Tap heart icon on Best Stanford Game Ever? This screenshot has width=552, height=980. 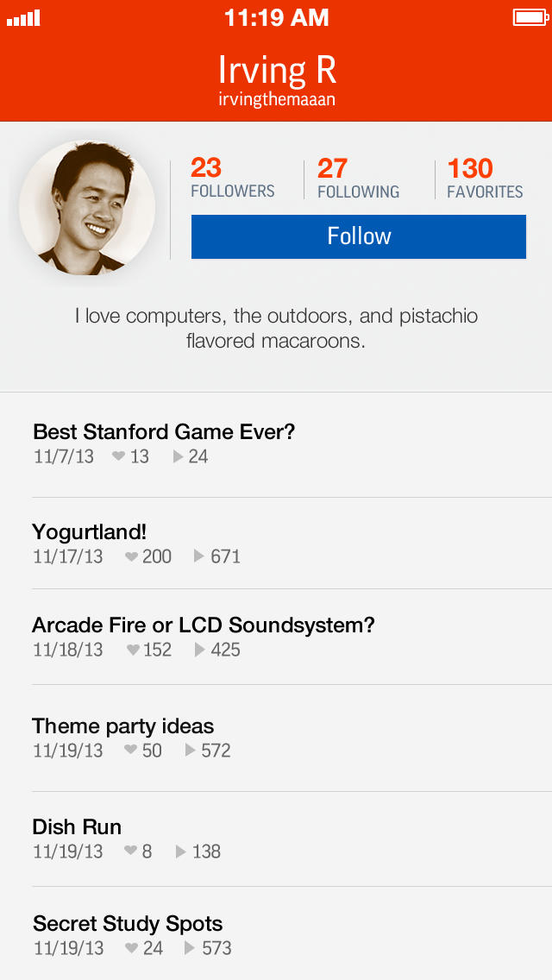point(119,456)
